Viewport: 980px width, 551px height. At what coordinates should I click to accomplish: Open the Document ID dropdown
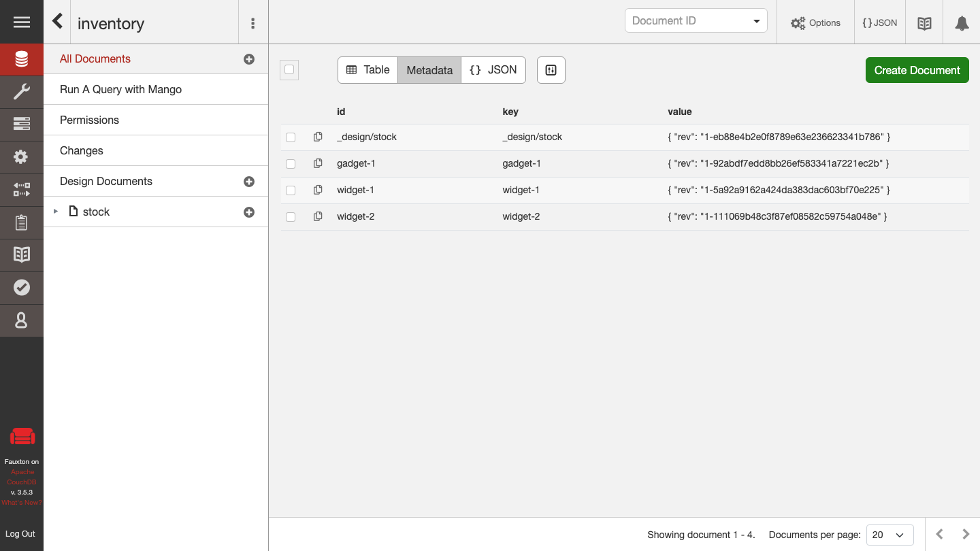click(696, 20)
